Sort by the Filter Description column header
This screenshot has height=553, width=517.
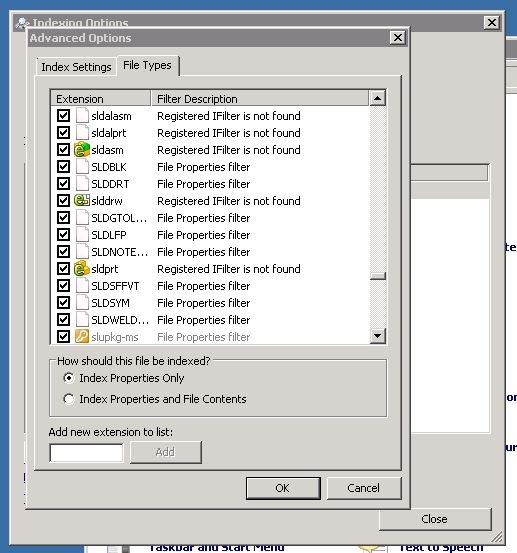[x=260, y=99]
